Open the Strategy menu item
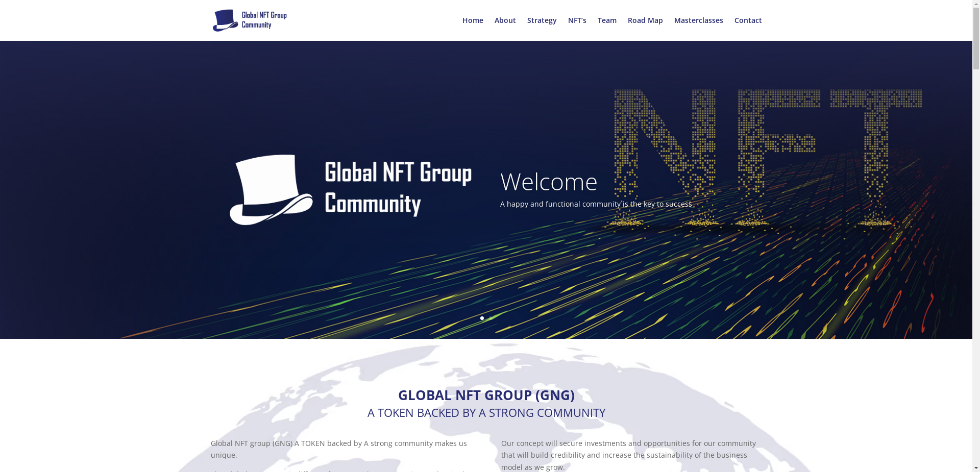This screenshot has height=472, width=980. [x=542, y=20]
